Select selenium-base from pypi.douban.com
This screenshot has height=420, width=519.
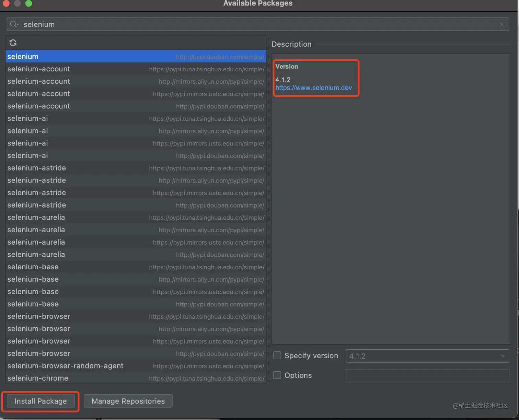[x=136, y=304]
